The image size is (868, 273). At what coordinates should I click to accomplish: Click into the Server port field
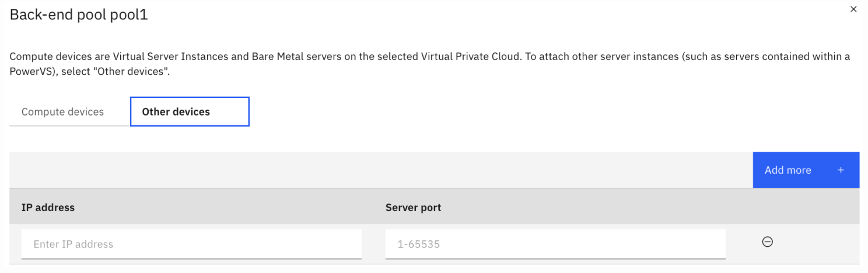tap(555, 244)
